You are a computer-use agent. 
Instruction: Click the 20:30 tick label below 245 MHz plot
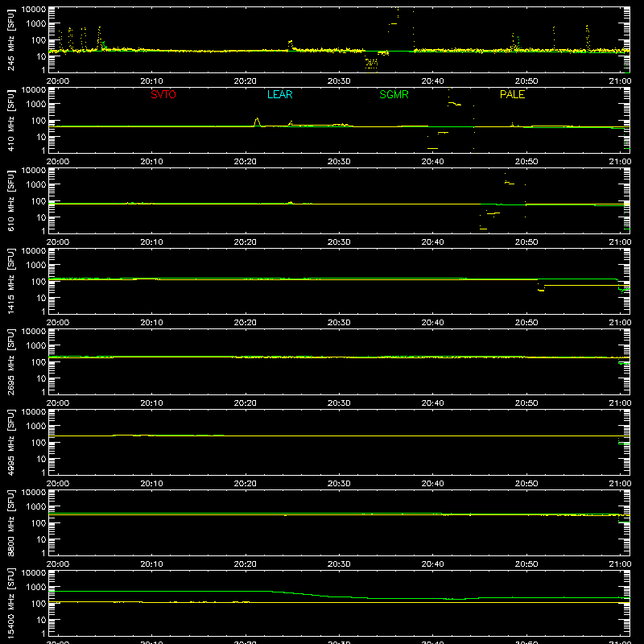[339, 81]
